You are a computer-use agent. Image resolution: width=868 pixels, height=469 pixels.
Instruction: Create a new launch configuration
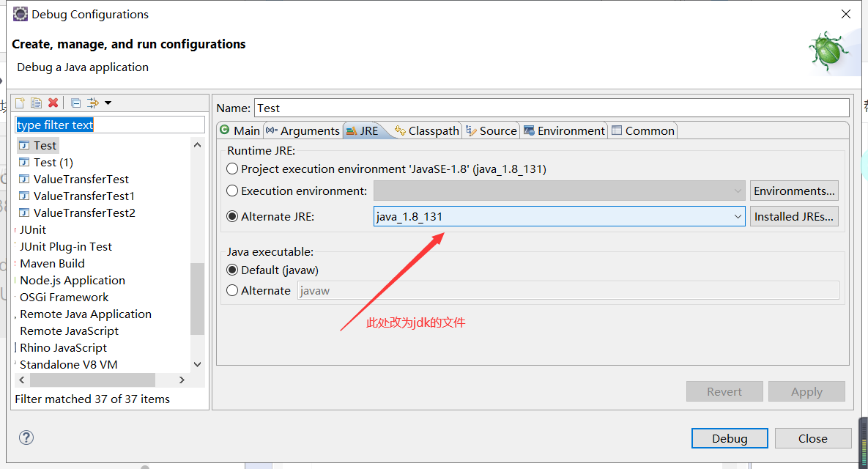tap(19, 103)
